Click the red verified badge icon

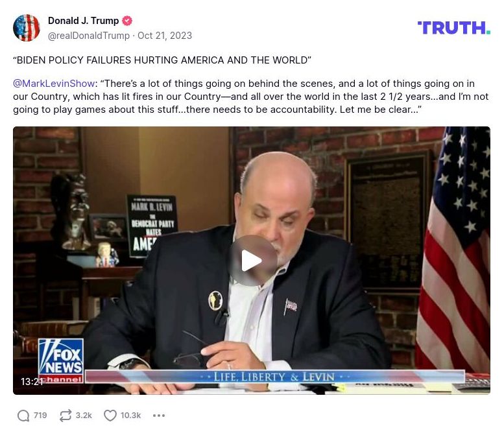(x=127, y=21)
